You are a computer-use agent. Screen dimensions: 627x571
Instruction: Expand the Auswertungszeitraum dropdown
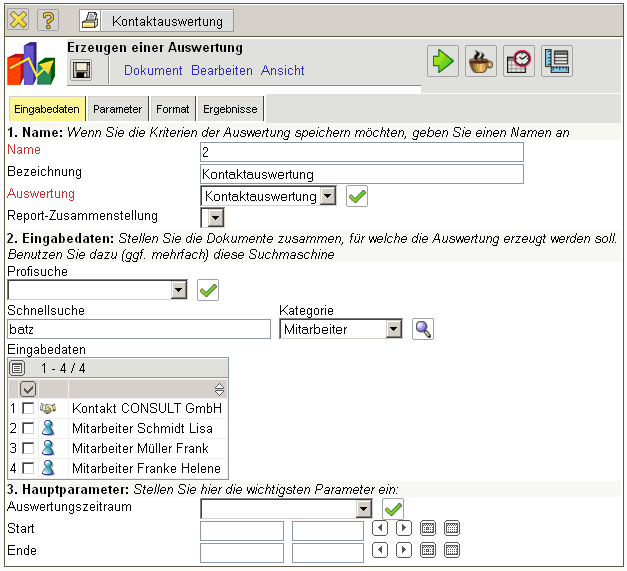(x=363, y=509)
